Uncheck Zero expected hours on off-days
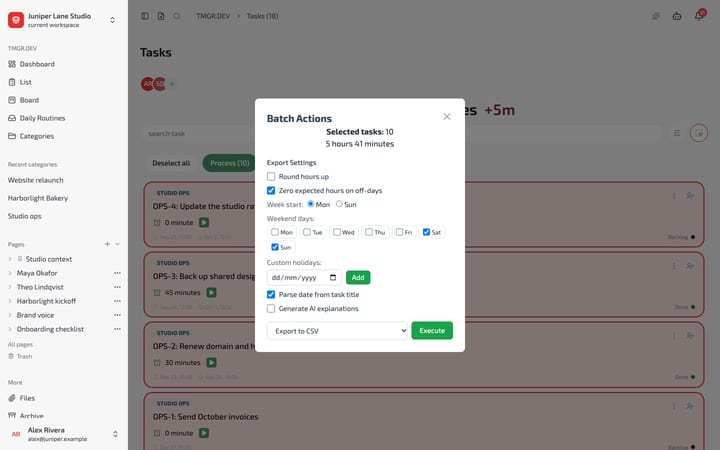Image resolution: width=720 pixels, height=450 pixels. (271, 190)
